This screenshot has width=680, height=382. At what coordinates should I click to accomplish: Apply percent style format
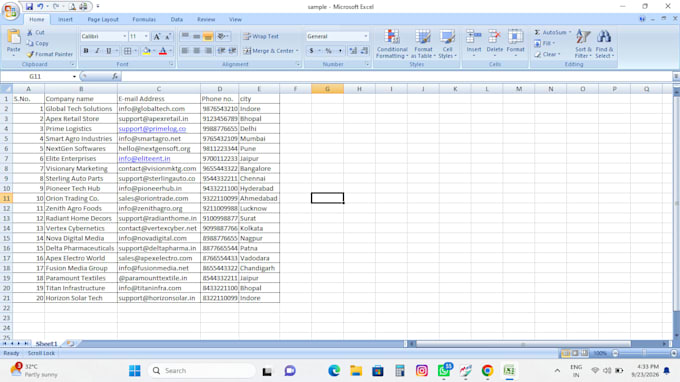click(329, 51)
